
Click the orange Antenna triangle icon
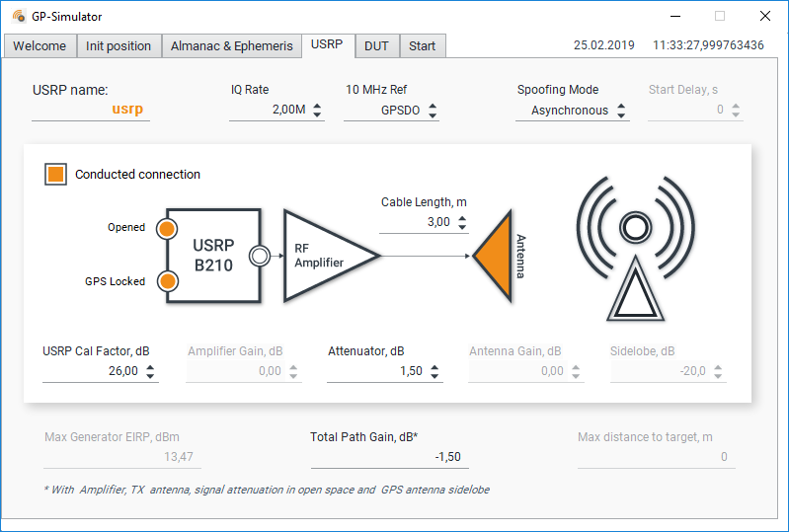tap(496, 255)
